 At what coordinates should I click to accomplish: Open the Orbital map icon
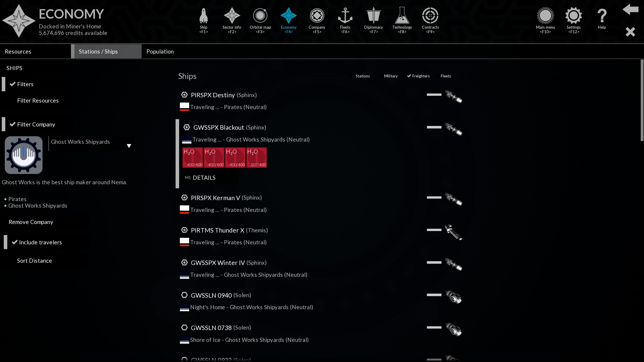[x=260, y=16]
